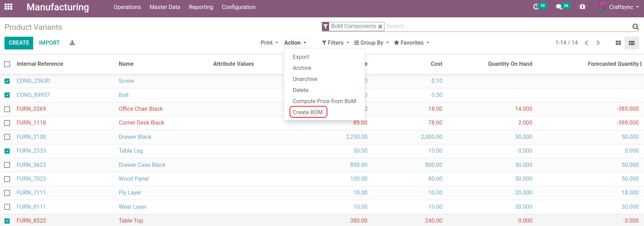The height and width of the screenshot is (226, 644).
Task: Click in the Search input field
Action: click(x=505, y=26)
